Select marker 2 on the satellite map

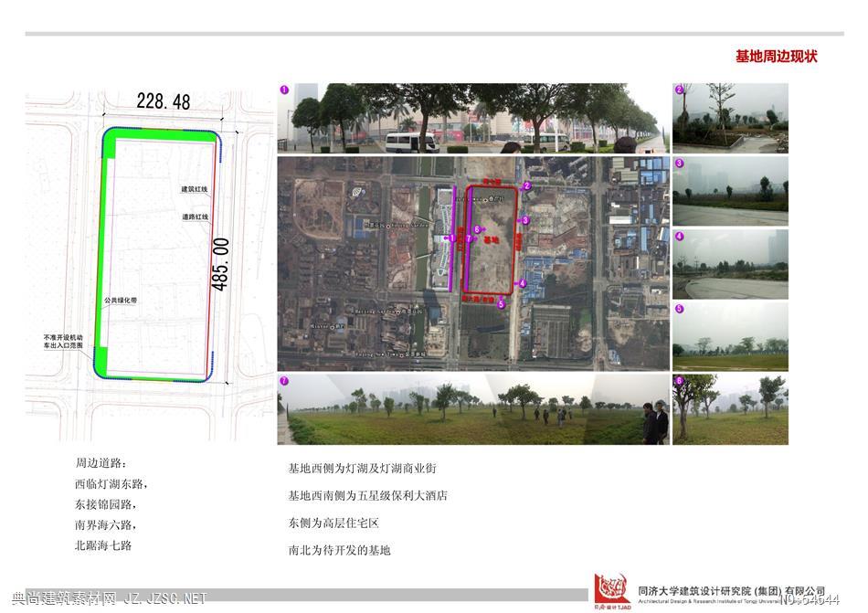coord(527,185)
